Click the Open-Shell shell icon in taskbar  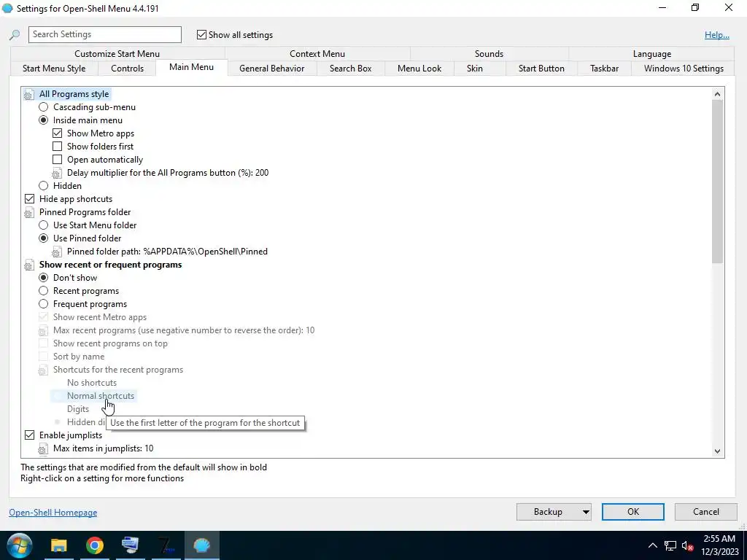[202, 545]
